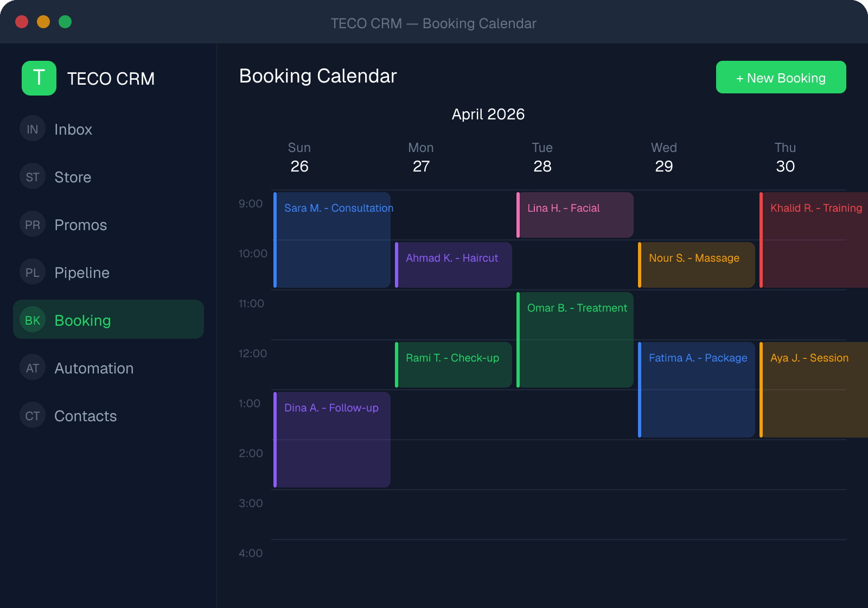Click the 3:00 time label
This screenshot has width=868, height=608.
251,503
